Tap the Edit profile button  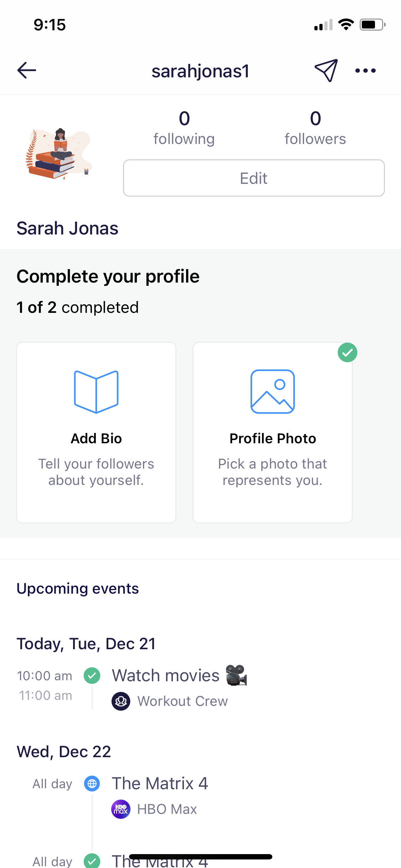[x=253, y=178]
